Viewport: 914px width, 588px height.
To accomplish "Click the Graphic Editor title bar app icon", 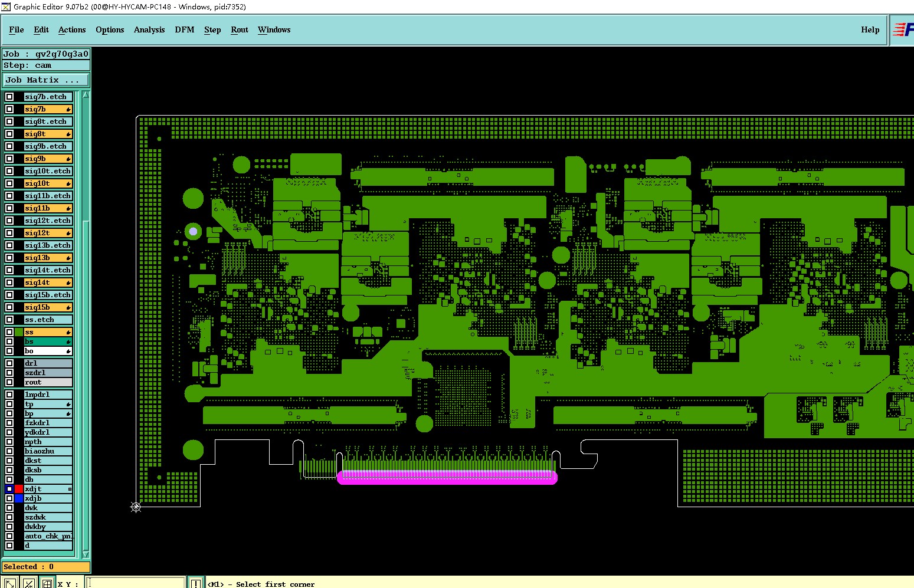I will [x=6, y=6].
